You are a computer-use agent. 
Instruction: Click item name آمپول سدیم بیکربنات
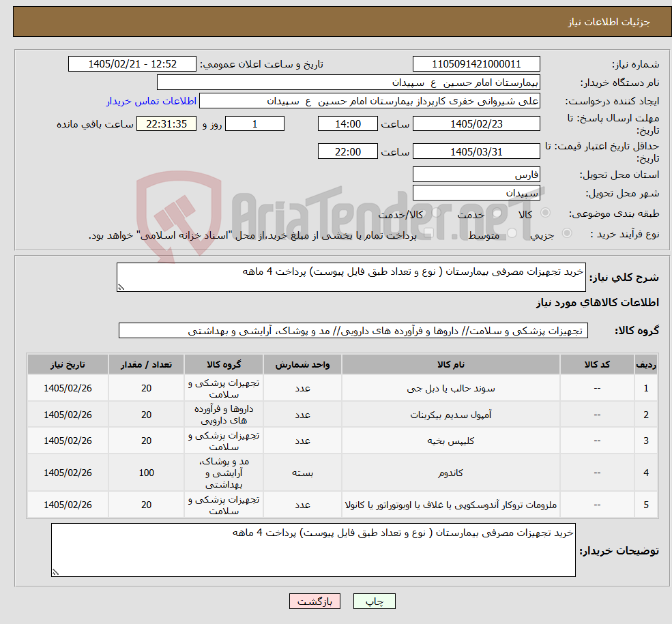(451, 415)
